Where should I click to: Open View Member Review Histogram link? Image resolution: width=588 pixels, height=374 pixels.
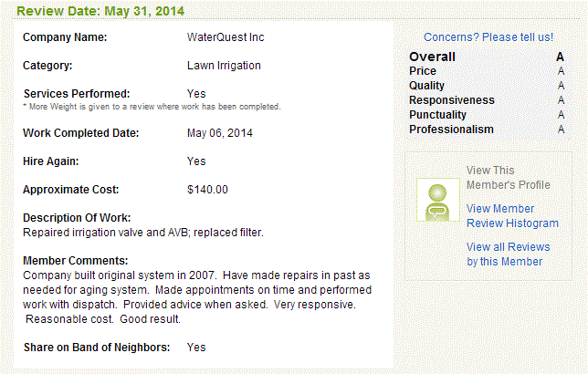[x=512, y=216]
